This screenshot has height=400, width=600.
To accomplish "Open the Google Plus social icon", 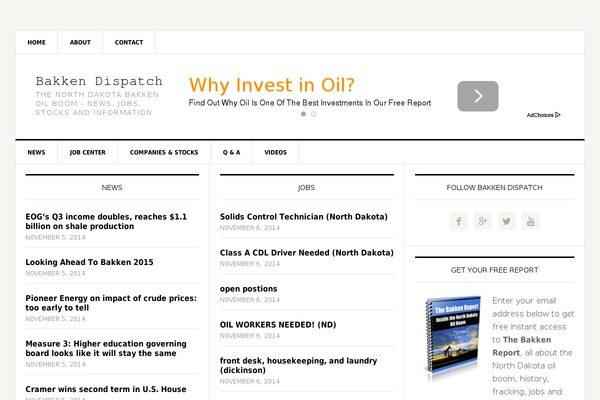I will click(x=483, y=221).
